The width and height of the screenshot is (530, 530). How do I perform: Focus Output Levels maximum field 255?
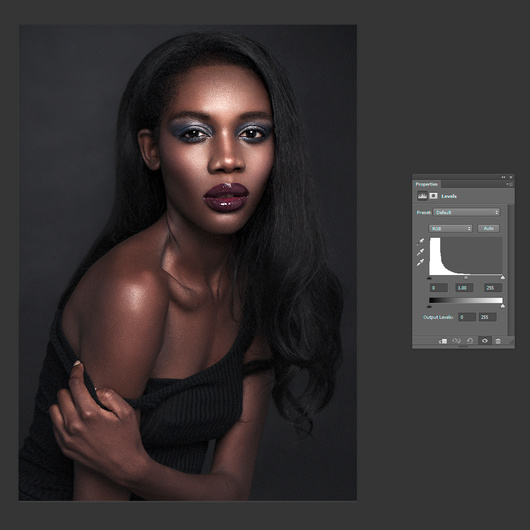[x=487, y=317]
